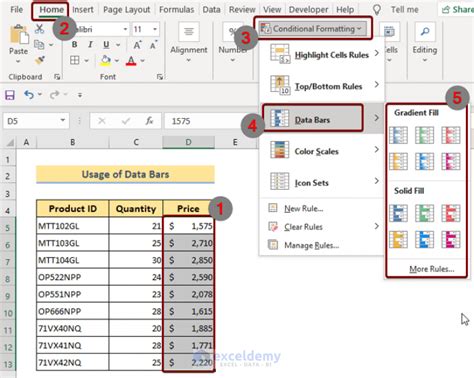Viewport: 474px width, 378px height.
Task: Click cell containing MTT102GL
Action: tap(72, 226)
